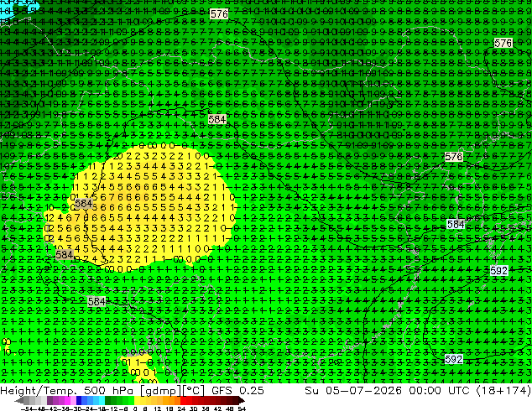Click the '24' legend scale value
The image size is (532, 411).
181,408
